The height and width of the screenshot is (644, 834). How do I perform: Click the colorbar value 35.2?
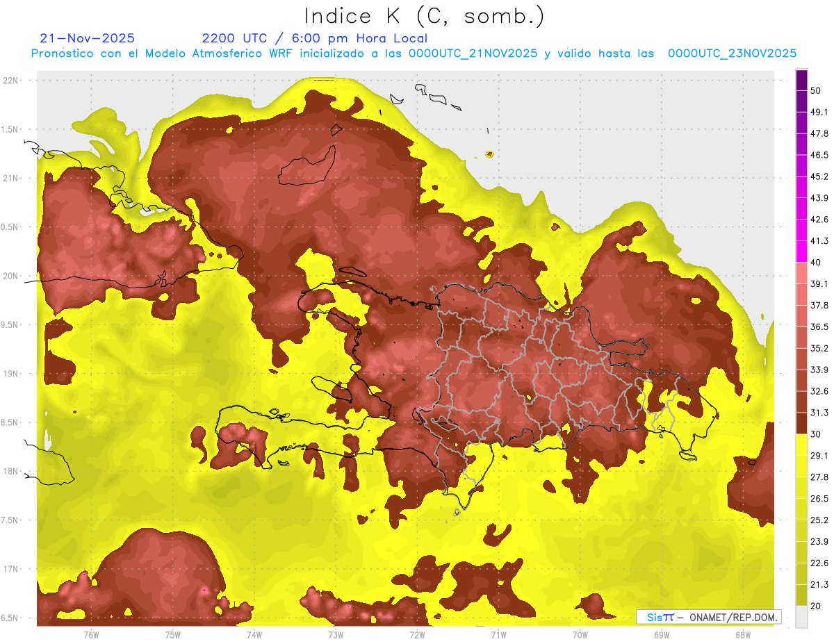tap(819, 348)
